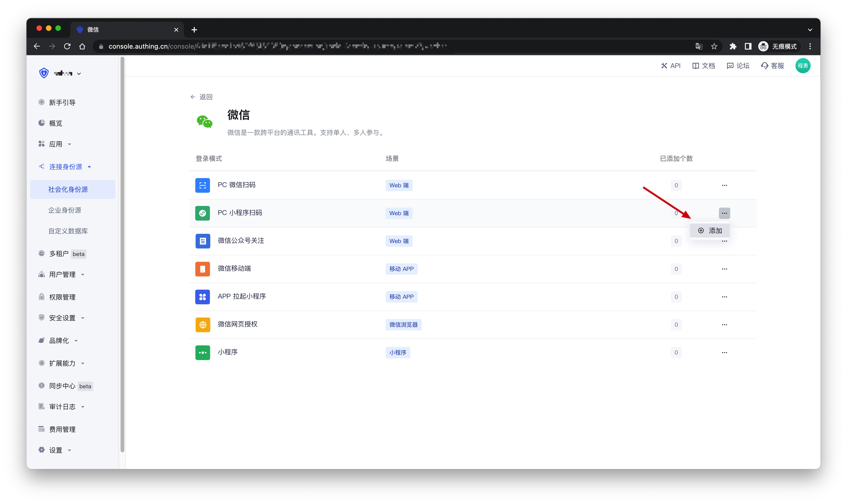Image resolution: width=847 pixels, height=504 pixels.
Task: Open the translate page icon
Action: [699, 47]
